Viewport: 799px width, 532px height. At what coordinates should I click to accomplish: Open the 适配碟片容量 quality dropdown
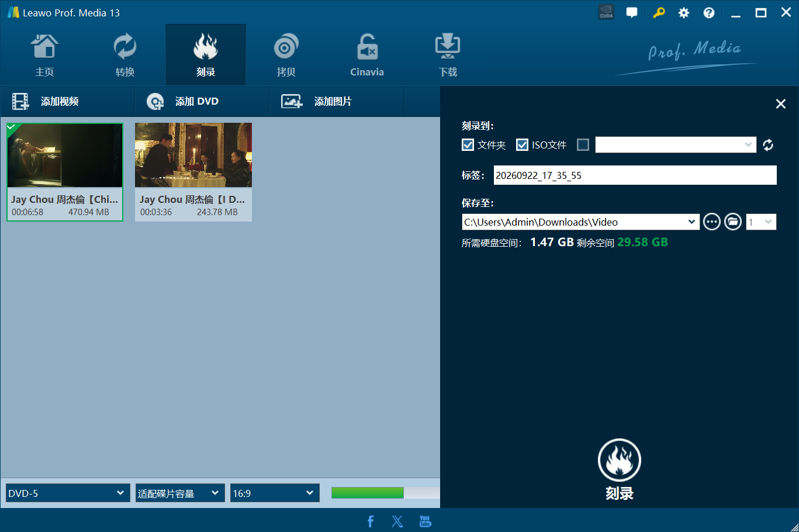(x=180, y=493)
